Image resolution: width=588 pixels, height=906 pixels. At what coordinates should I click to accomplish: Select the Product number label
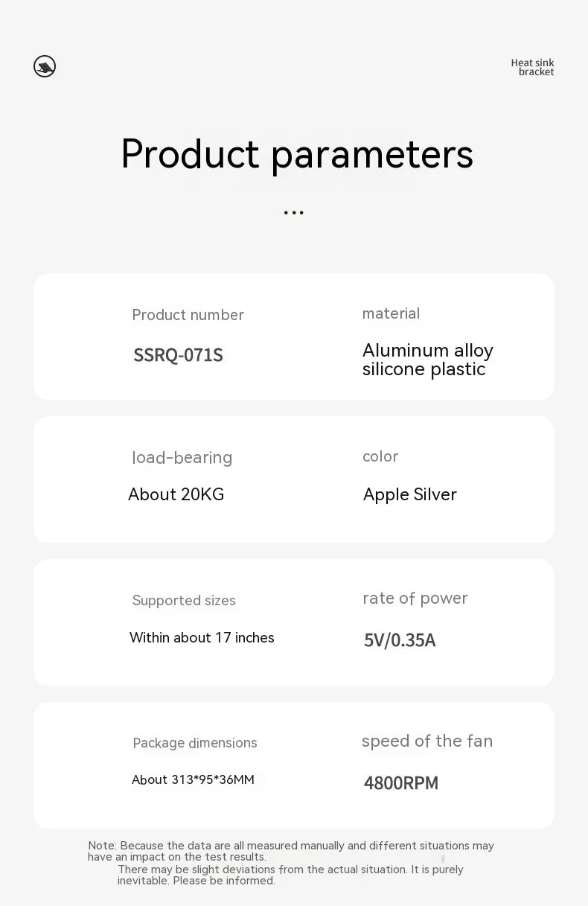[188, 315]
